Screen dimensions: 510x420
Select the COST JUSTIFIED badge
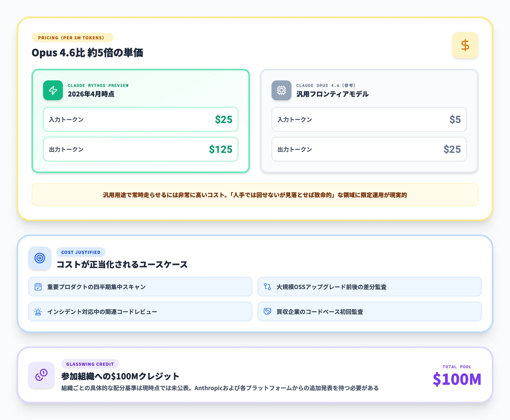81,252
